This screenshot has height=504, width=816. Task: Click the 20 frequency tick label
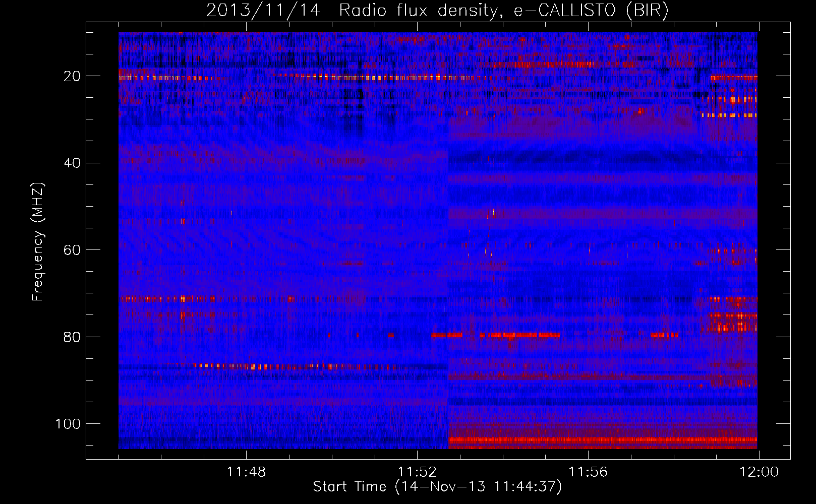pyautogui.click(x=72, y=76)
